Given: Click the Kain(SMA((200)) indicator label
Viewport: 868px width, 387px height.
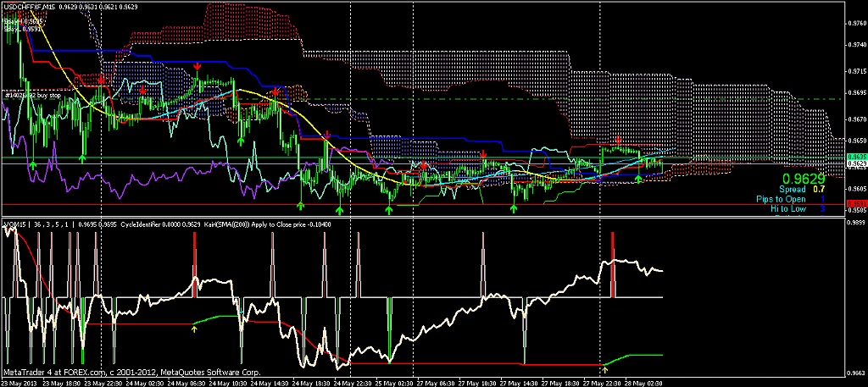Looking at the screenshot, I should tap(228, 224).
